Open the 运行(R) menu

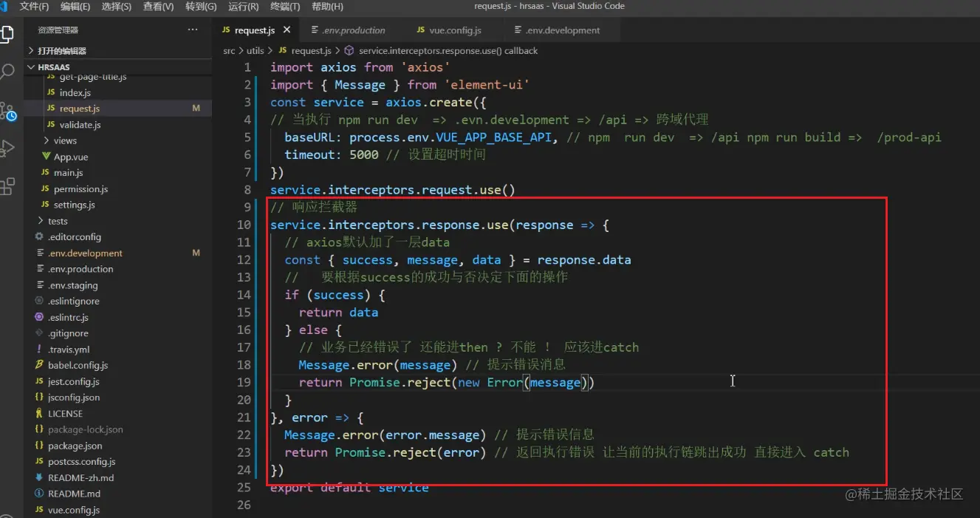click(x=244, y=7)
